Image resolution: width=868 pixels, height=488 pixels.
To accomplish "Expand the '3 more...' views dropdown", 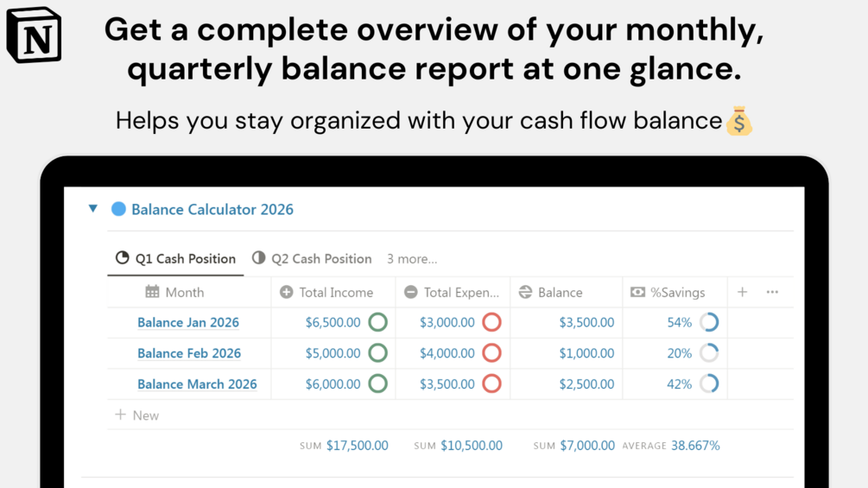I will (412, 258).
